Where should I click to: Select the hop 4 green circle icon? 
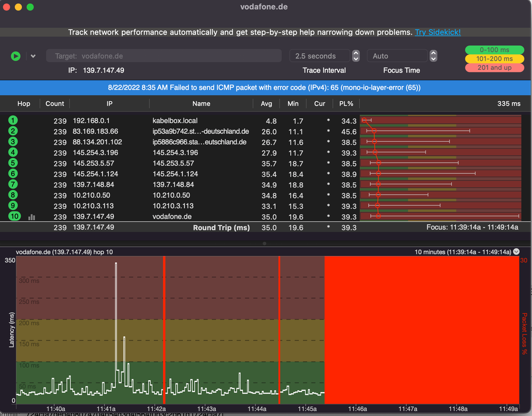[13, 152]
